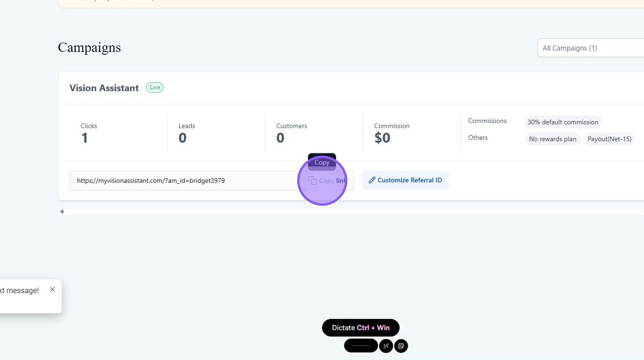Click the copy icon beside the referral link

tap(313, 180)
